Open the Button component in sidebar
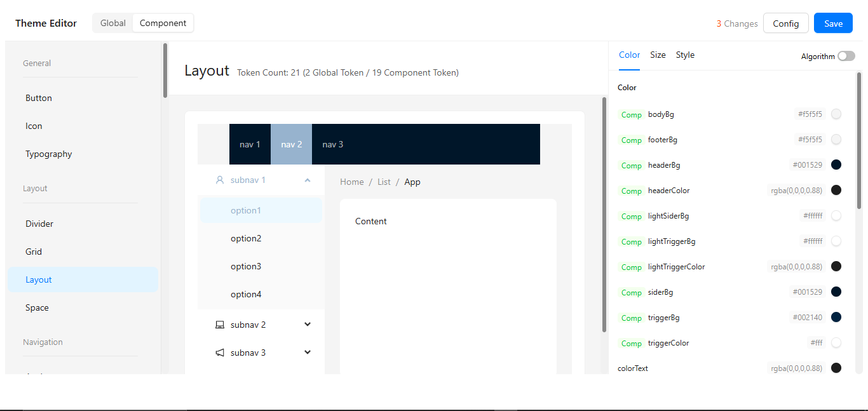Screen dimensions: 868x411 click(x=83, y=98)
